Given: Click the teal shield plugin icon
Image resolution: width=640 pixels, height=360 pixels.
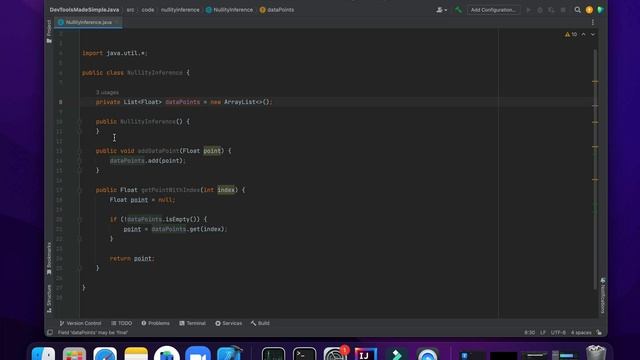Looking at the screenshot, I should (600, 10).
